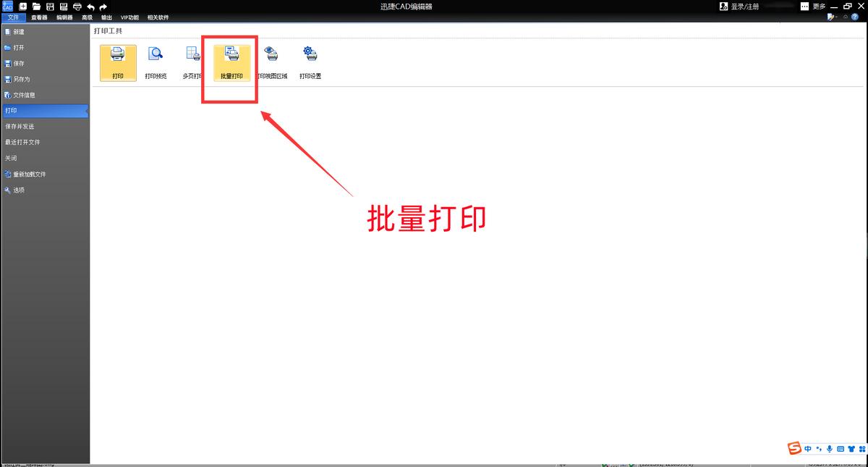Open the 打印预览 print preview tool

tap(156, 62)
